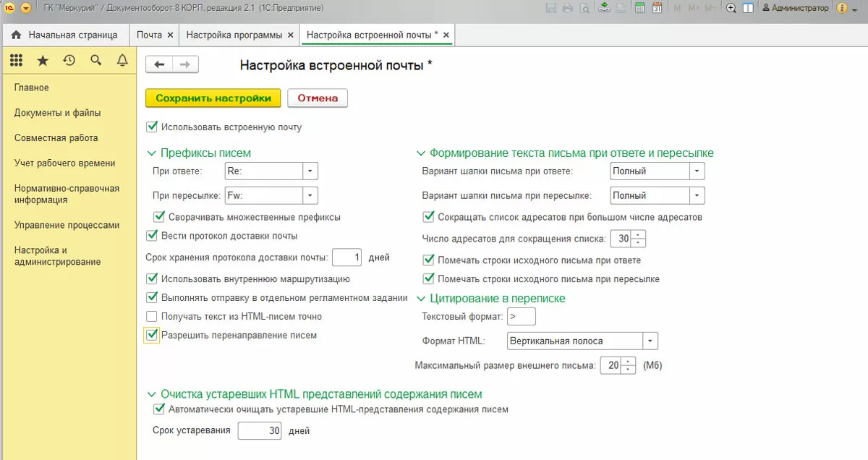The width and height of the screenshot is (868, 460).
Task: Open the calendar icon
Action: pos(658,8)
